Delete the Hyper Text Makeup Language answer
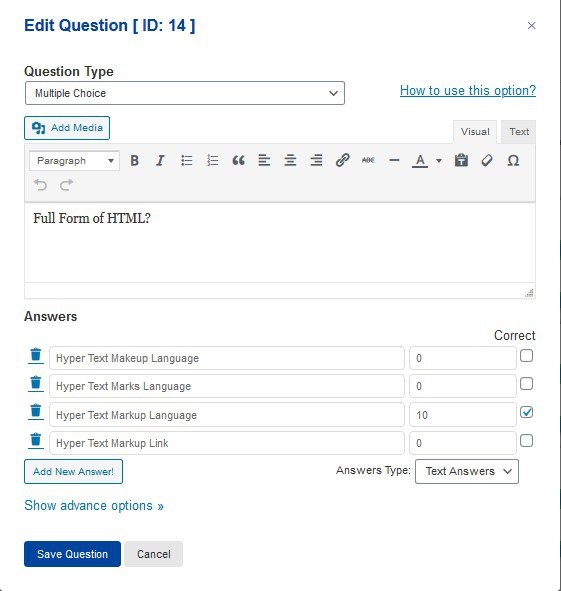 [36, 356]
